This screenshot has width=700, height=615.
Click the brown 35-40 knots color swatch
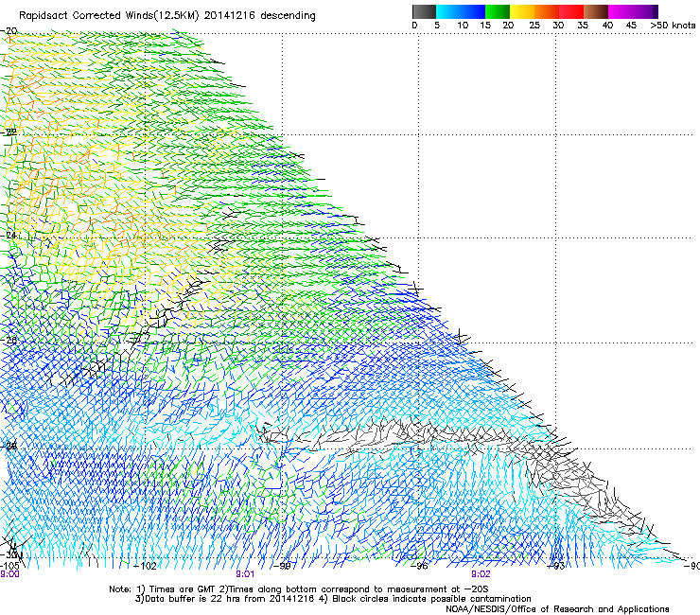click(x=596, y=11)
